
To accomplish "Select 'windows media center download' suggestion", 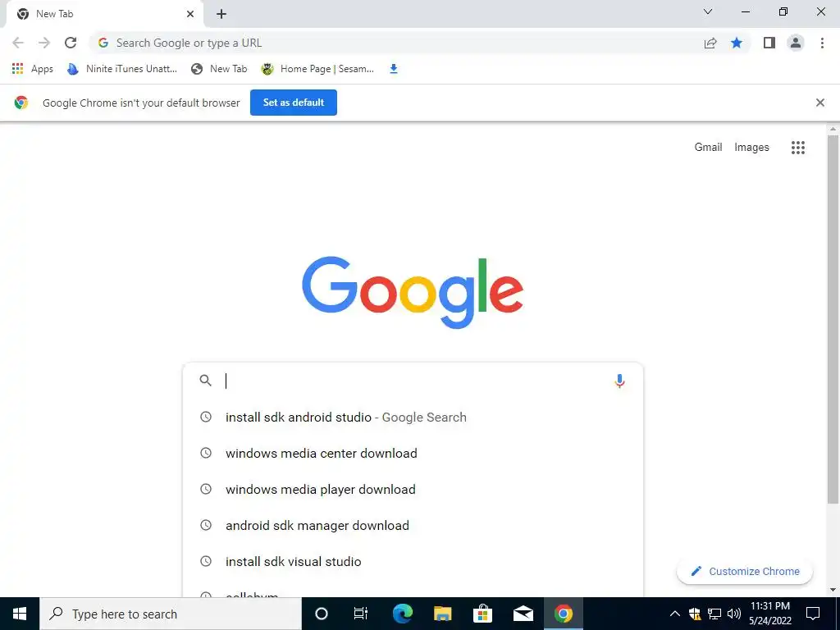I will coord(413,453).
